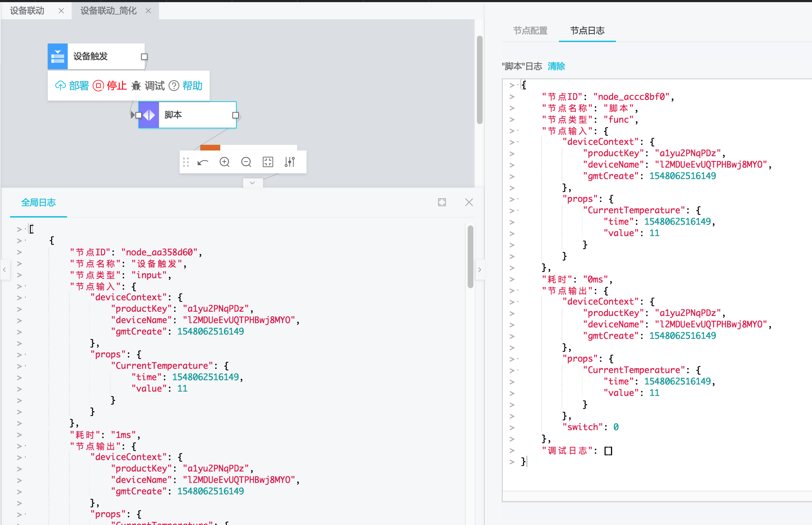
Task: Clear script log via 清除
Action: pyautogui.click(x=556, y=66)
